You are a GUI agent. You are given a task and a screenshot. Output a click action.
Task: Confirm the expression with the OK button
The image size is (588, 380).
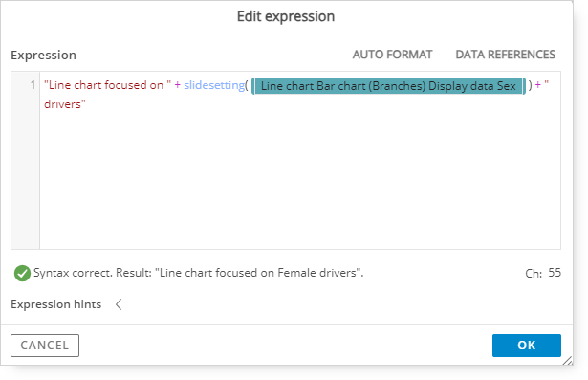[527, 346]
